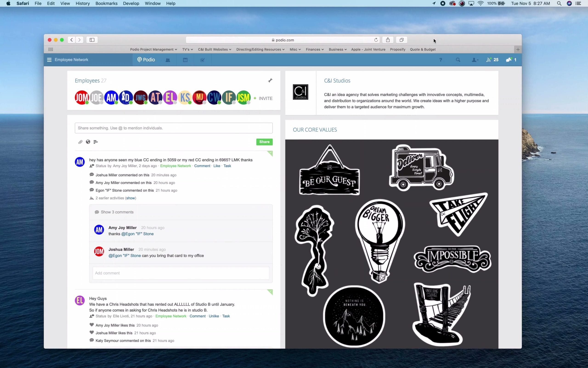Open chat messages showing 1

pyautogui.click(x=511, y=60)
